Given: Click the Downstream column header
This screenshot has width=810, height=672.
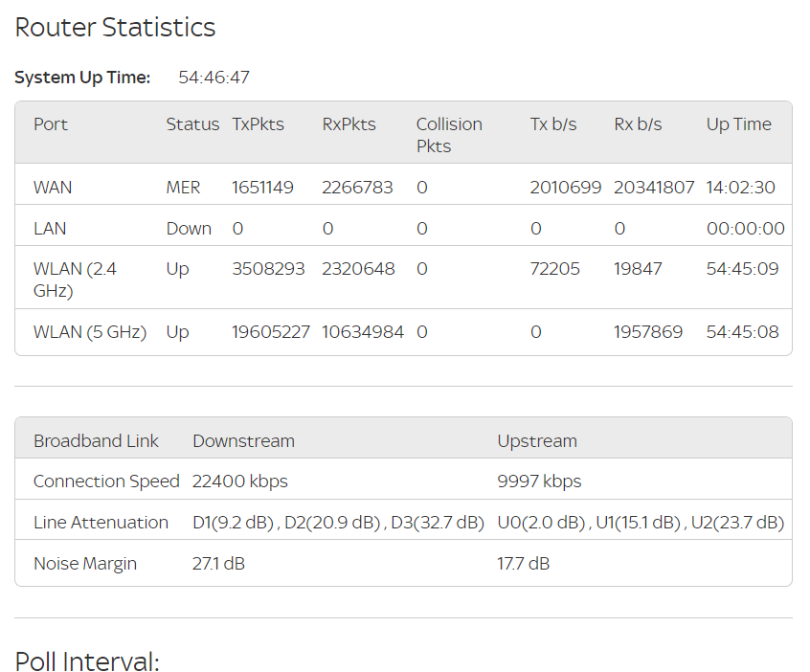Looking at the screenshot, I should tap(242, 439).
